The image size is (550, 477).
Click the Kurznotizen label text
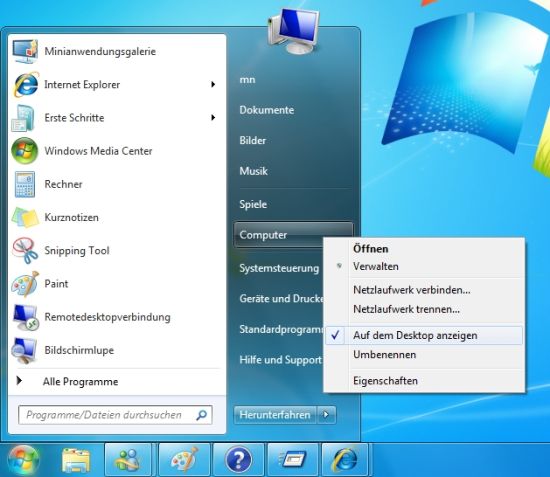[x=71, y=217]
